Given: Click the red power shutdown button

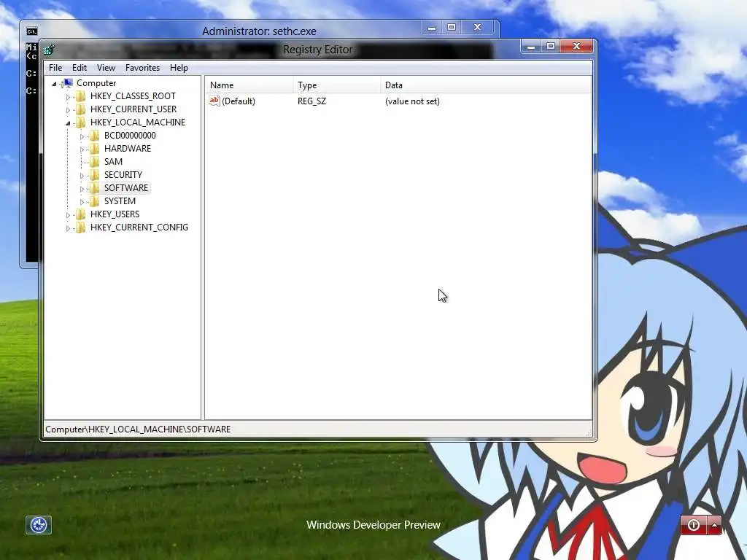Looking at the screenshot, I should click(x=694, y=525).
